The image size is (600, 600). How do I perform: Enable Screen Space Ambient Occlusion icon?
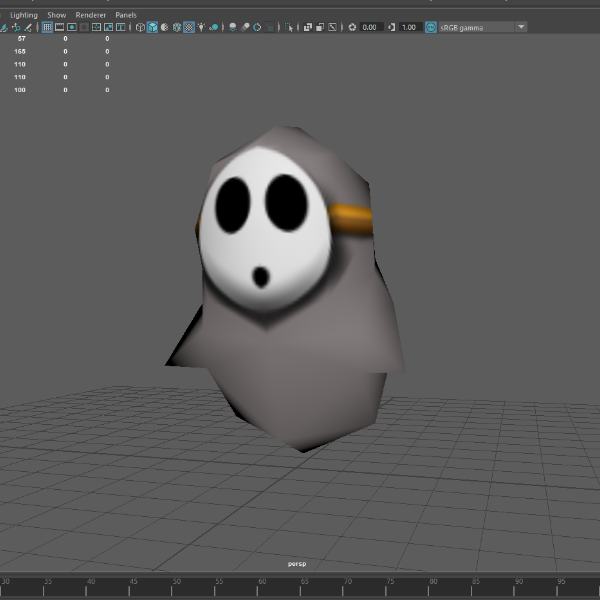232,27
